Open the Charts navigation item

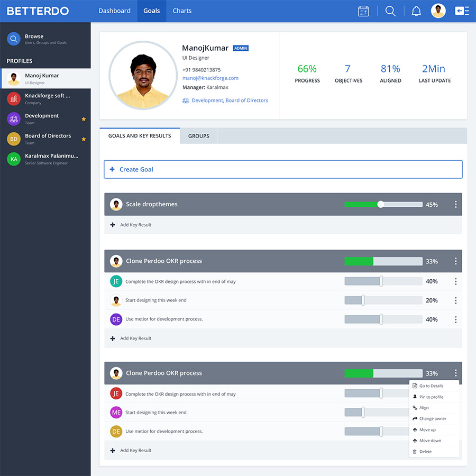182,11
